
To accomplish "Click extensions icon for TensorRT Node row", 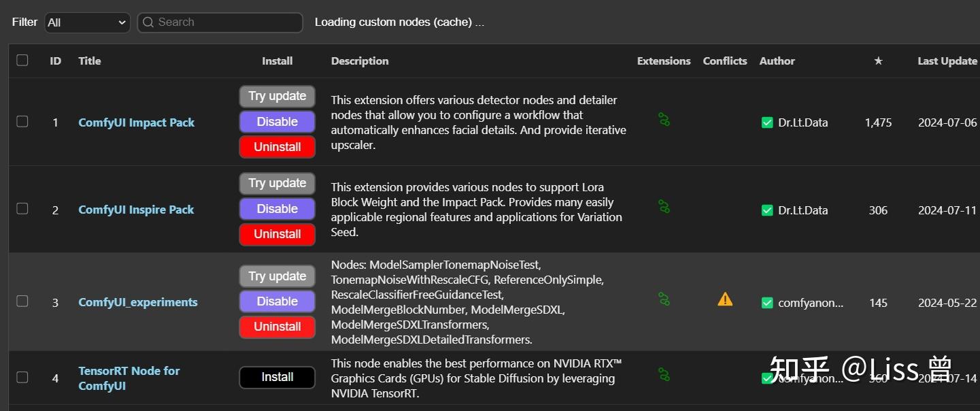I will coord(664,374).
